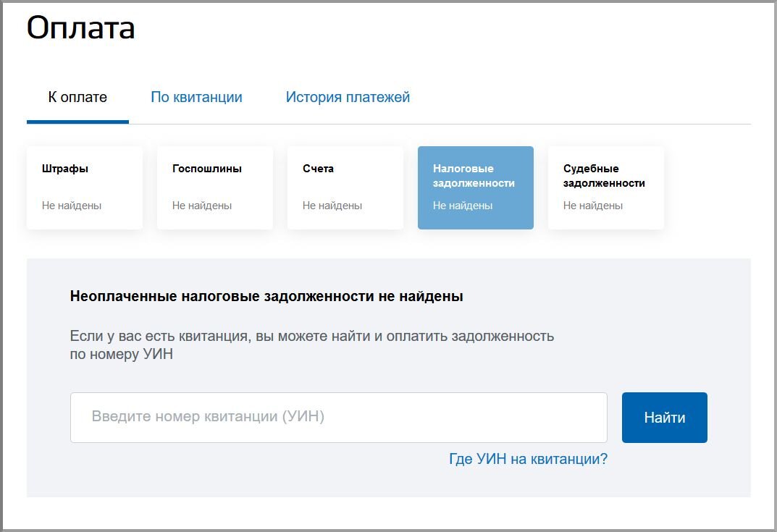Click the Найти search button

coord(663,417)
